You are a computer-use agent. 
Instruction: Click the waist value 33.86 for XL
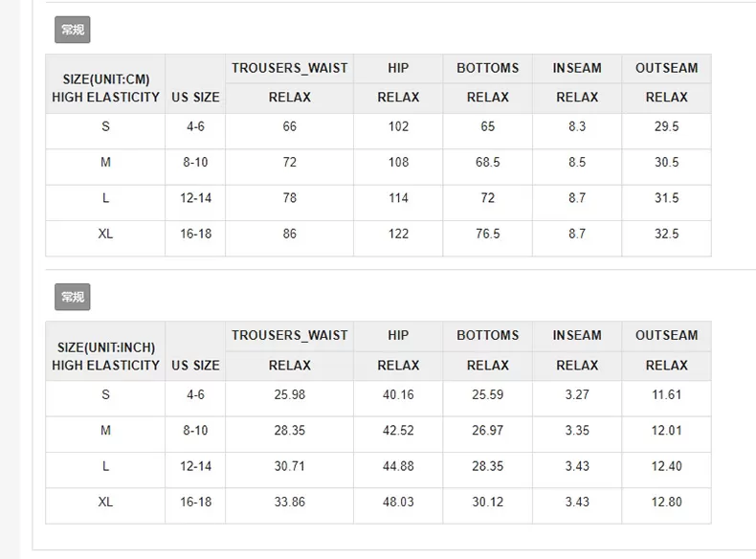289,502
